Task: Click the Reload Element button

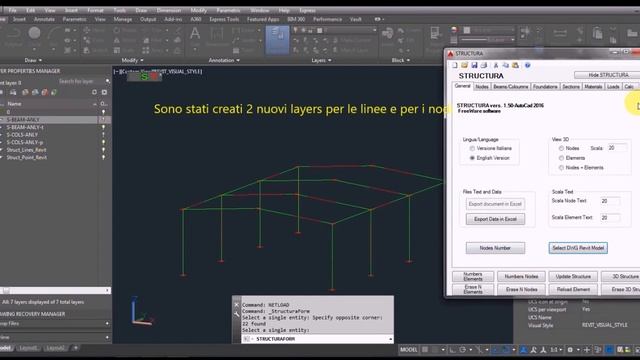Action: tap(573, 289)
